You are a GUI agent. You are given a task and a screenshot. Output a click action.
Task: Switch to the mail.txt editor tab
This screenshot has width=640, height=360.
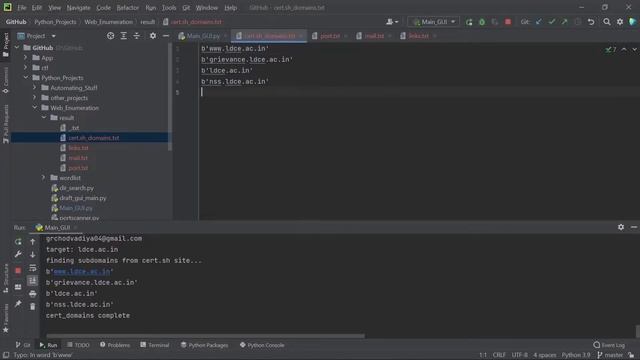[374, 36]
